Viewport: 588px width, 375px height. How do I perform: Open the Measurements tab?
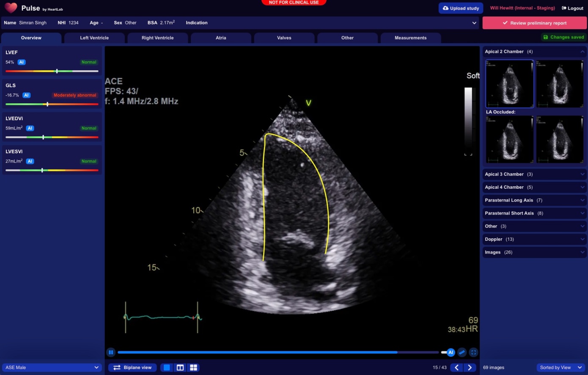[410, 38]
